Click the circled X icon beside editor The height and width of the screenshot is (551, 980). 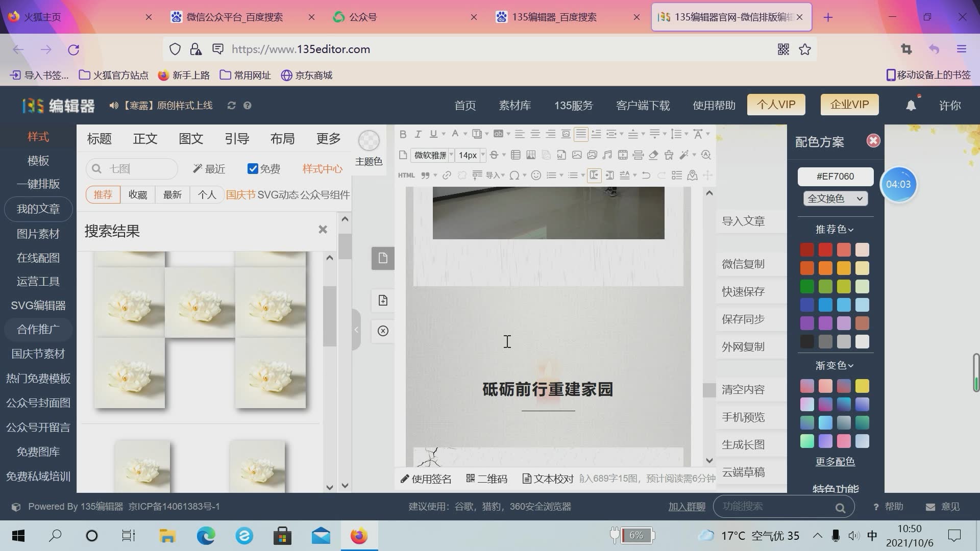click(x=383, y=331)
